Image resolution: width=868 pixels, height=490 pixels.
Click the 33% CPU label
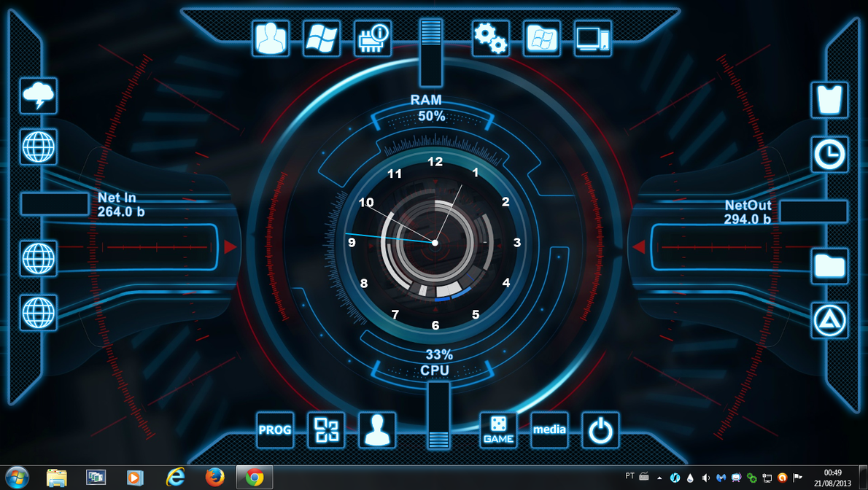pos(438,362)
